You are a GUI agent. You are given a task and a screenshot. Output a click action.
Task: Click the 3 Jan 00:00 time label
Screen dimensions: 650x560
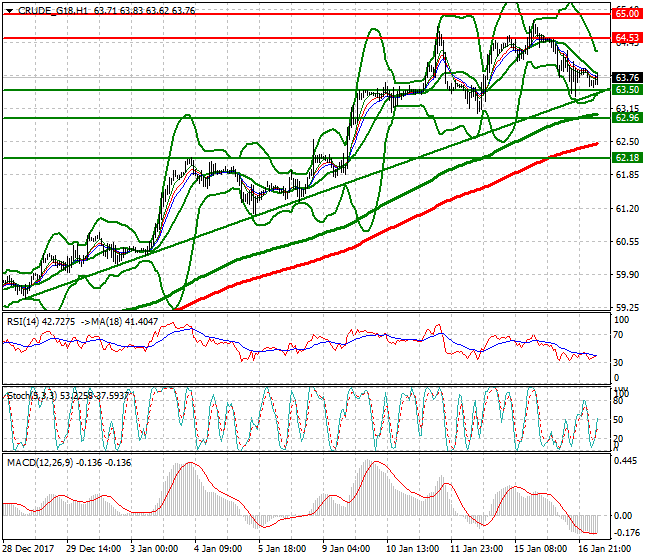[154, 548]
